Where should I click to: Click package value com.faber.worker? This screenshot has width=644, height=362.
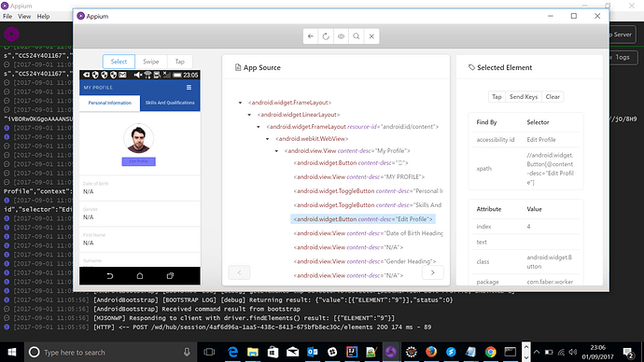point(550,282)
